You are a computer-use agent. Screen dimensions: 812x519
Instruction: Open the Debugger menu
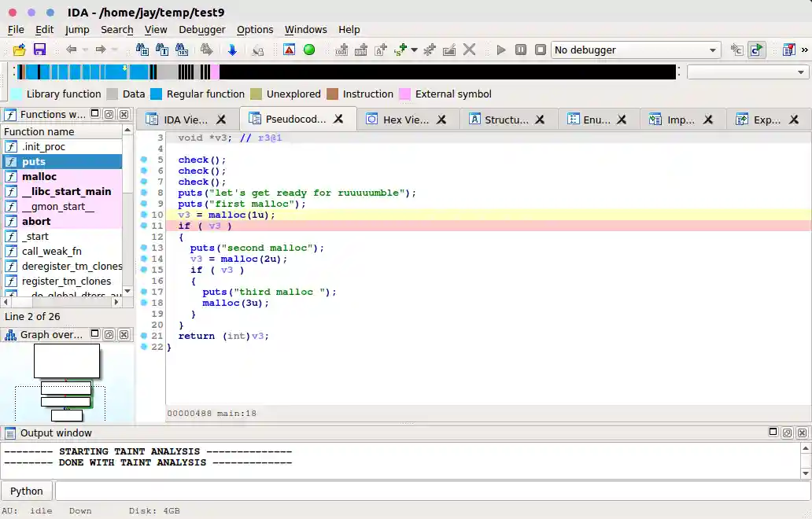pyautogui.click(x=201, y=29)
